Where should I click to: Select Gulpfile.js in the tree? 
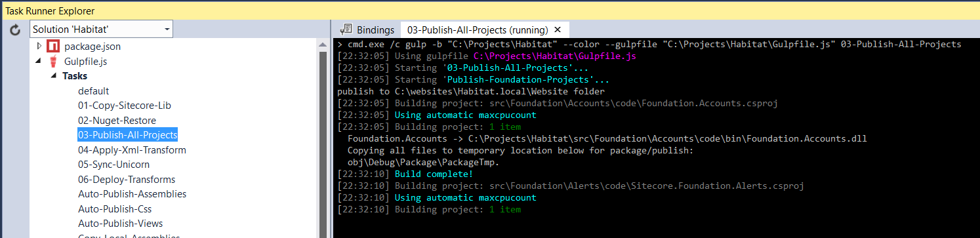point(86,61)
